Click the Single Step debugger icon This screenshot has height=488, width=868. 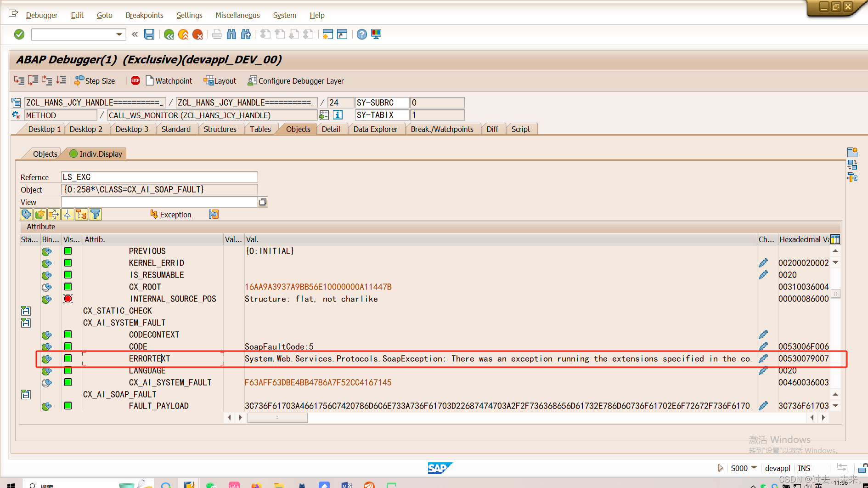click(x=19, y=80)
